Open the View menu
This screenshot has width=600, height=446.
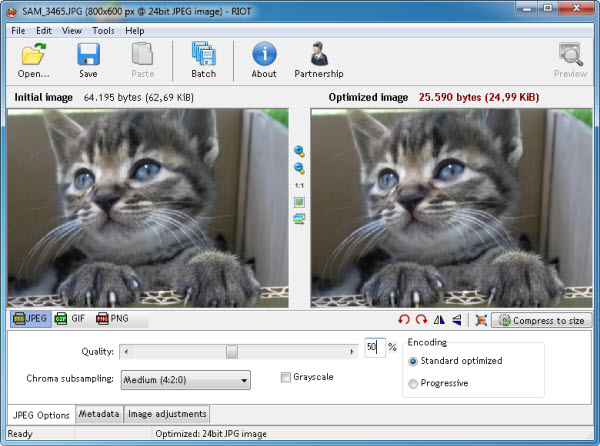tap(72, 30)
